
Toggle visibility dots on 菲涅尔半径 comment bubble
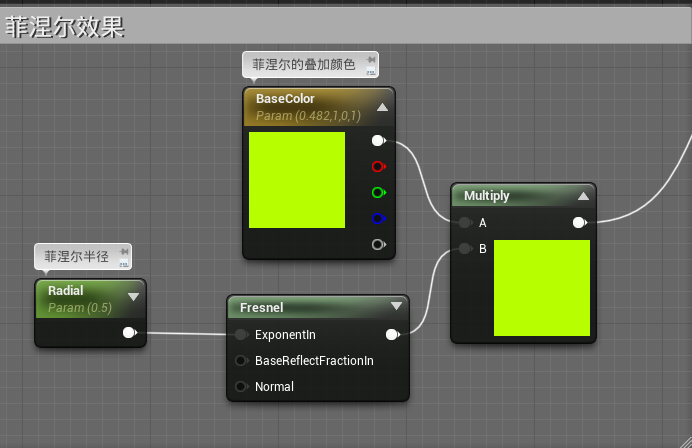[x=124, y=263]
